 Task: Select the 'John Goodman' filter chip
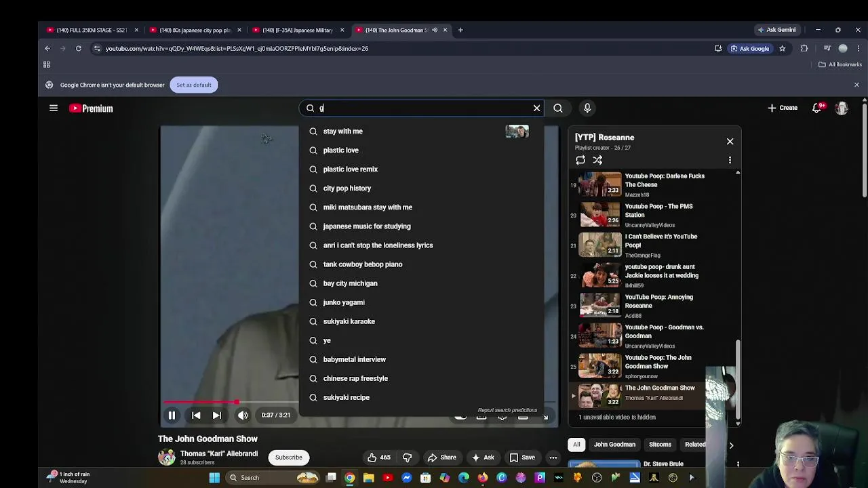pos(615,445)
